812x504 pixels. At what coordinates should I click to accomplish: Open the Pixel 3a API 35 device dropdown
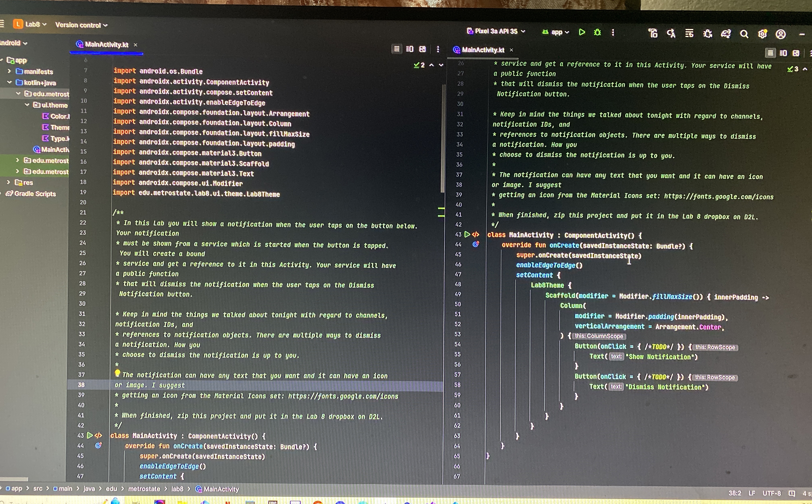pos(497,32)
